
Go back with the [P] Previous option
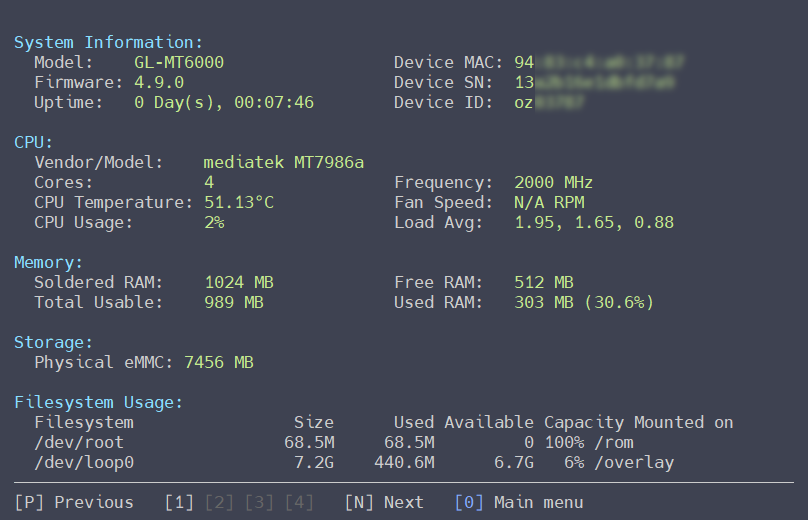(x=74, y=502)
